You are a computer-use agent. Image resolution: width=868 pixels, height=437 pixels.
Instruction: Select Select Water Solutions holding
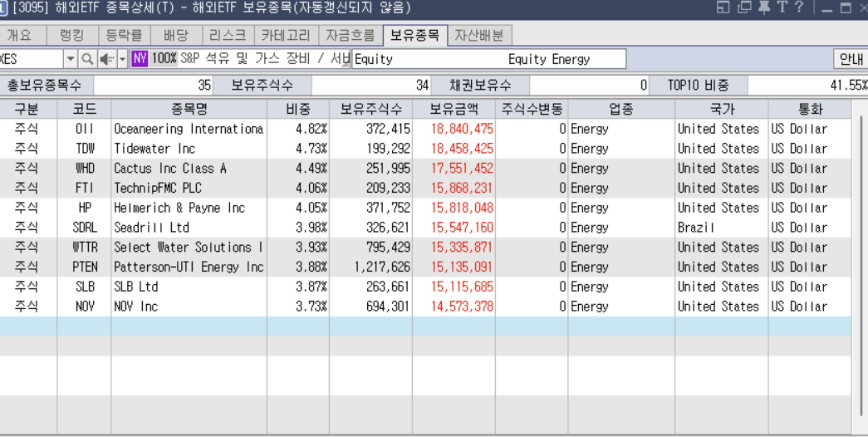pos(189,248)
